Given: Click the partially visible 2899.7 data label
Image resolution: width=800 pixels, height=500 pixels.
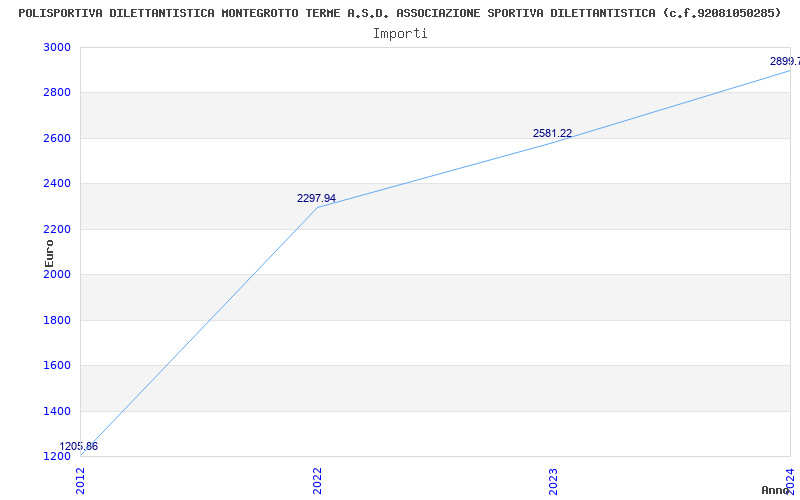Looking at the screenshot, I should [785, 61].
